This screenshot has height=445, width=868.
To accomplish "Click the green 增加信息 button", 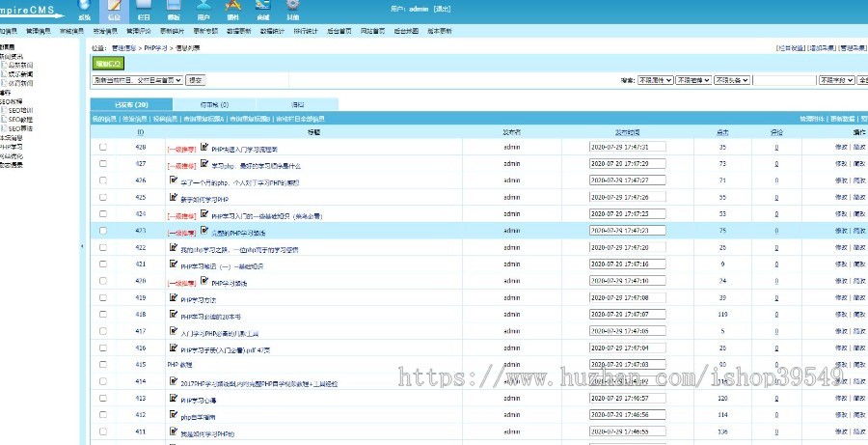I will (108, 64).
